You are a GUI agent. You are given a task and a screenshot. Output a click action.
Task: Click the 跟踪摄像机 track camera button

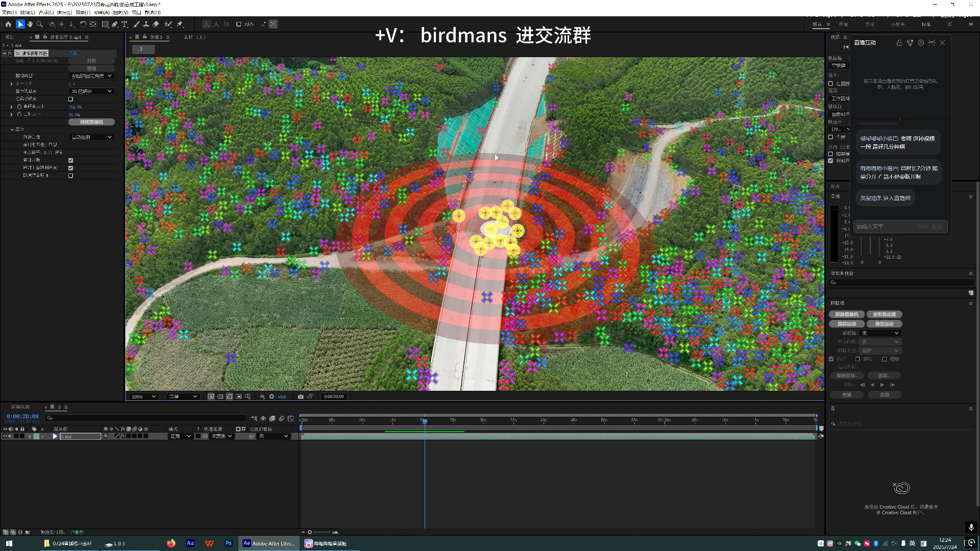point(846,314)
